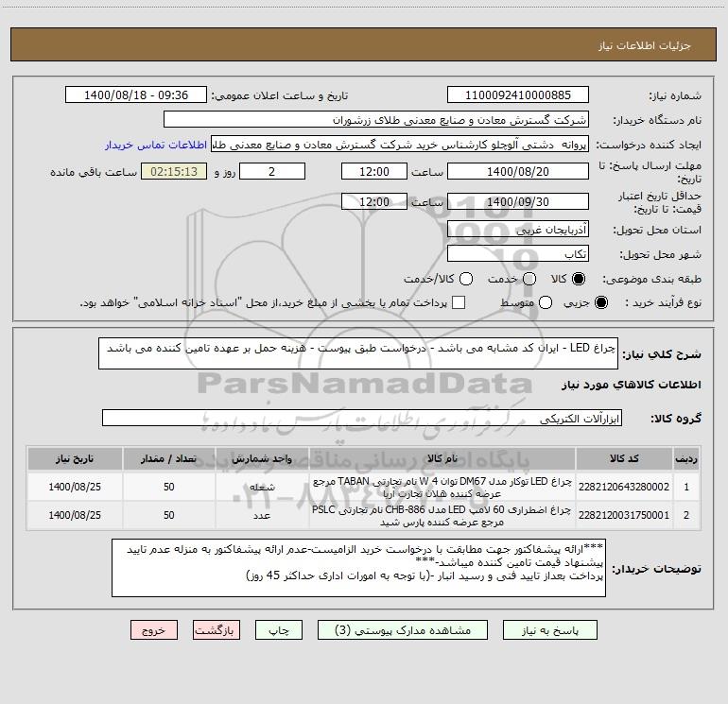728x704 pixels.
Task: Open 'اطلاعات تماس خریدار' link
Action: [x=156, y=145]
